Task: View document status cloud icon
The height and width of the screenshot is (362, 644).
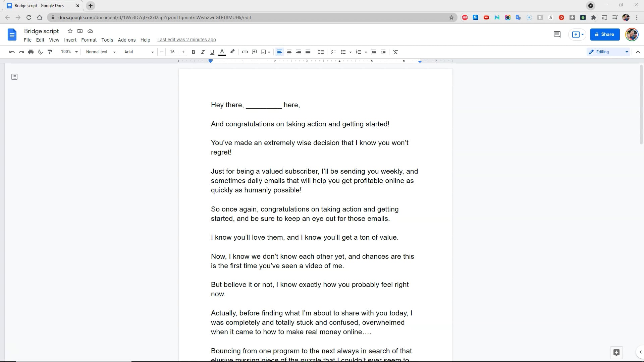Action: 90,31
